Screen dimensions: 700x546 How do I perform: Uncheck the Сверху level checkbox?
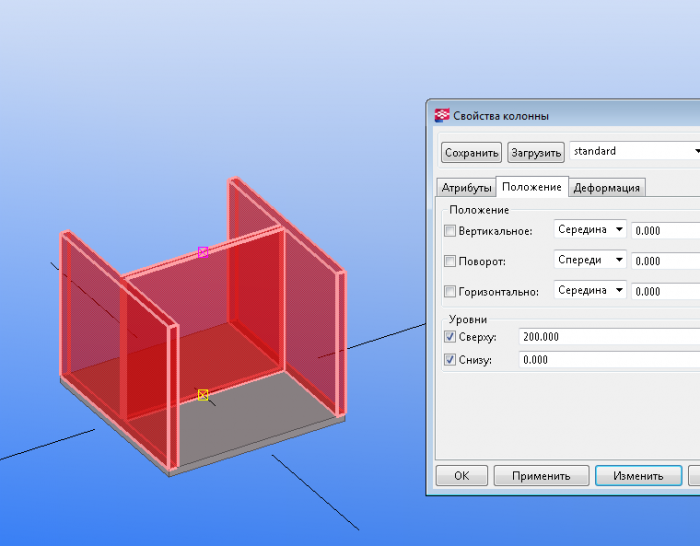pyautogui.click(x=450, y=337)
